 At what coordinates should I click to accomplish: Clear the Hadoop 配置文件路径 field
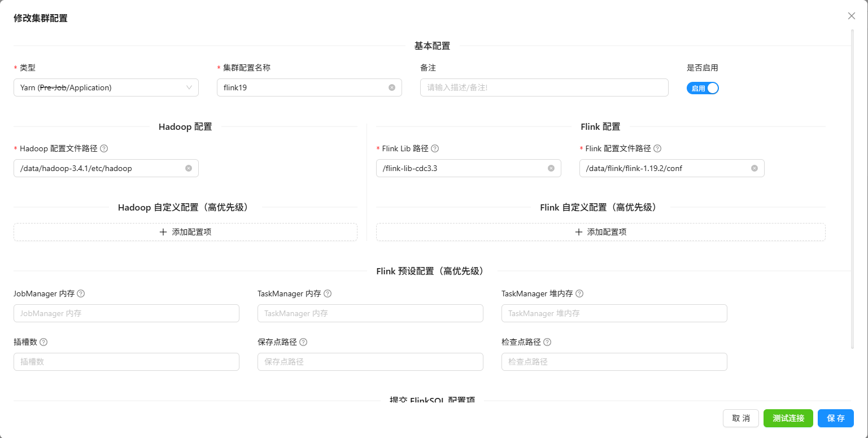[189, 168]
